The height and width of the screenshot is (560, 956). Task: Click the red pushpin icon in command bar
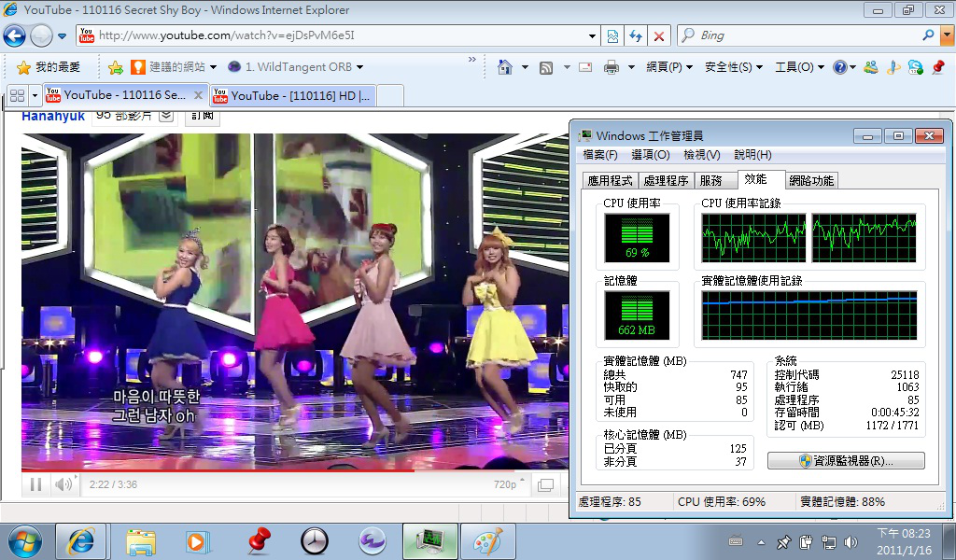pos(938,67)
